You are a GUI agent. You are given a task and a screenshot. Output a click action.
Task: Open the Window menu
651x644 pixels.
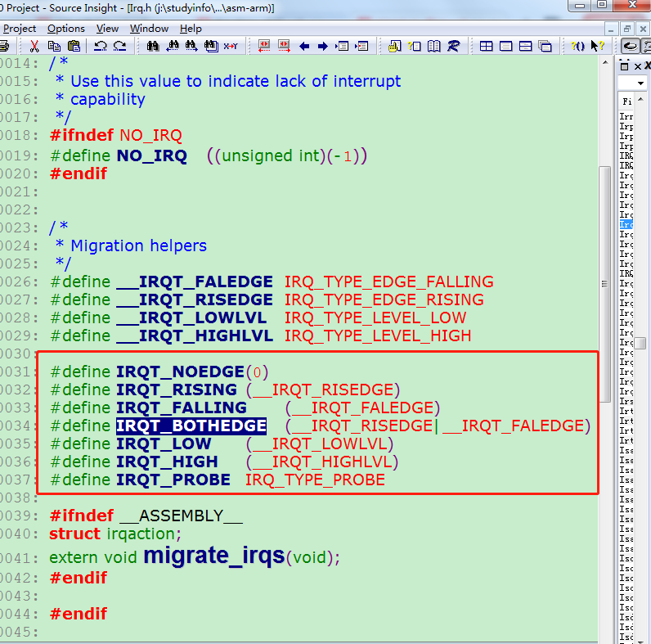[x=149, y=29]
